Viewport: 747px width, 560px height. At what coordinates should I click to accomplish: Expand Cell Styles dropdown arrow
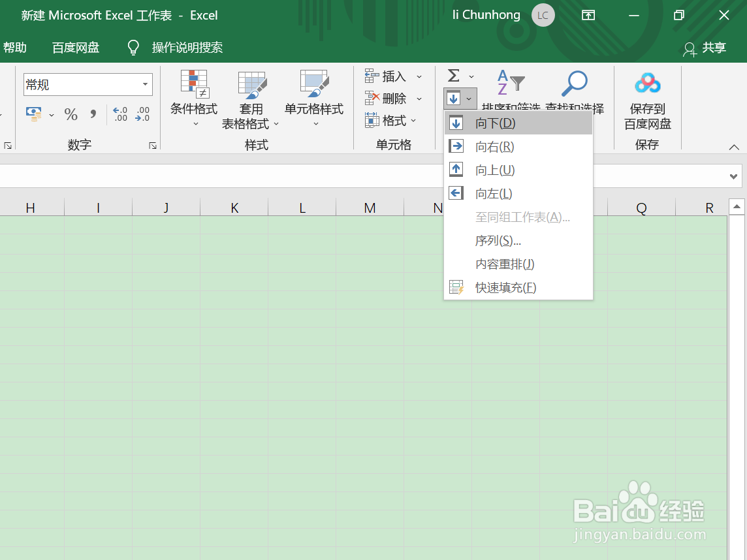(x=316, y=124)
